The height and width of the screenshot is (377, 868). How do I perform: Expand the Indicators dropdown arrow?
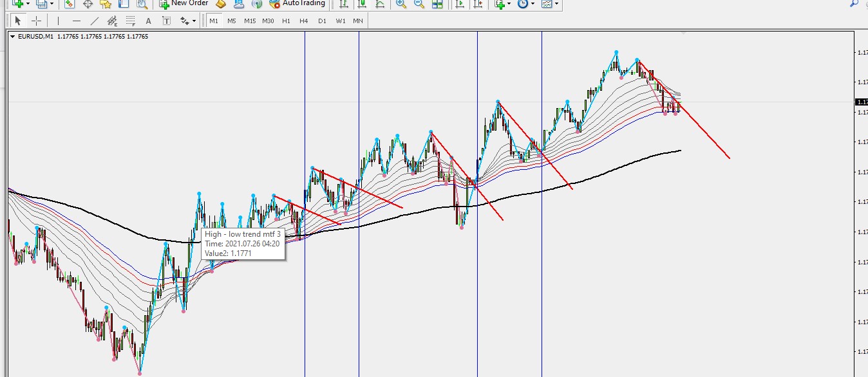tap(509, 4)
